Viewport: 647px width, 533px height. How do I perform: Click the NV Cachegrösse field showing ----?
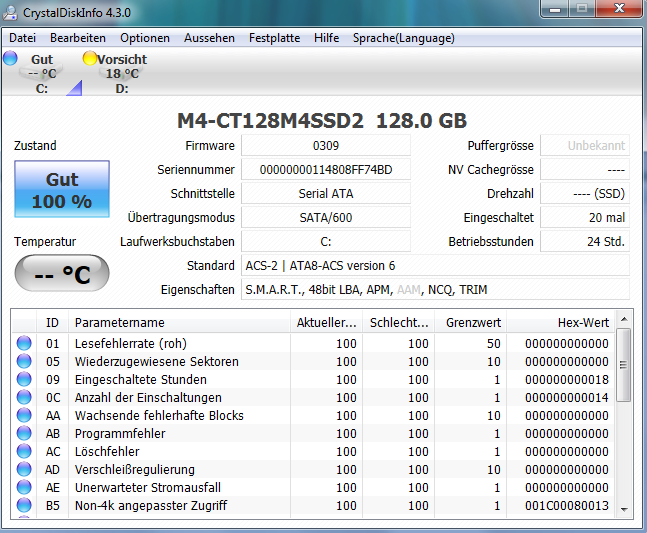coord(585,170)
